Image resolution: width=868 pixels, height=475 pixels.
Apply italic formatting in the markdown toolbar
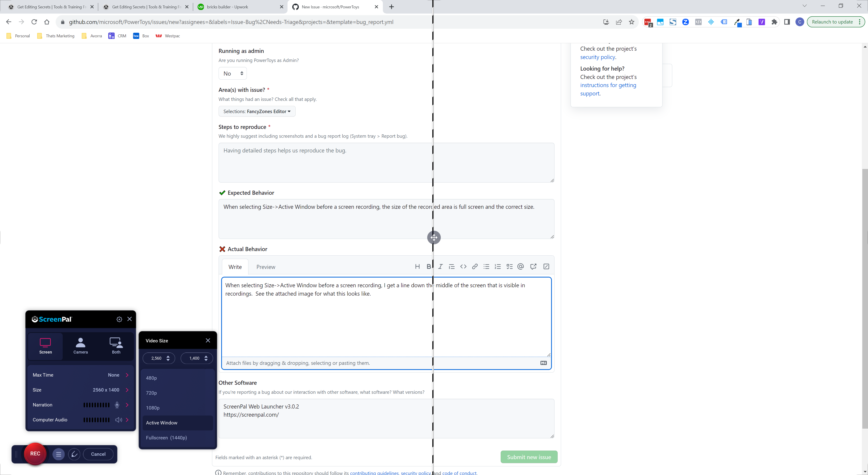(440, 266)
